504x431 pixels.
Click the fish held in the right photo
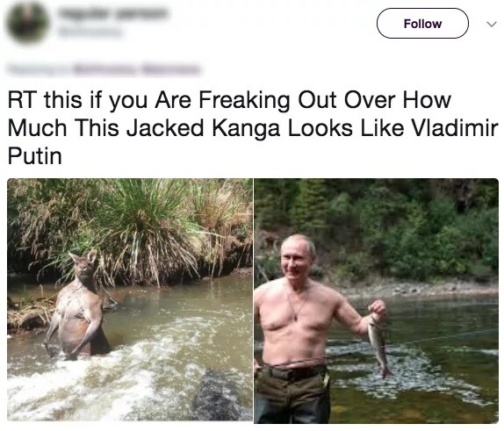[x=379, y=346]
